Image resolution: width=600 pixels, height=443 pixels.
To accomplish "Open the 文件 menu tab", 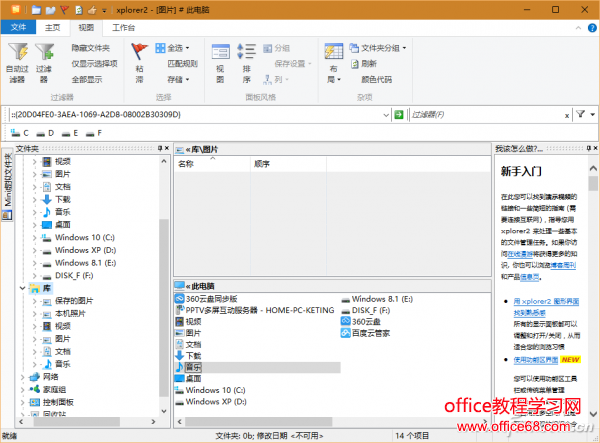I will click(x=18, y=28).
